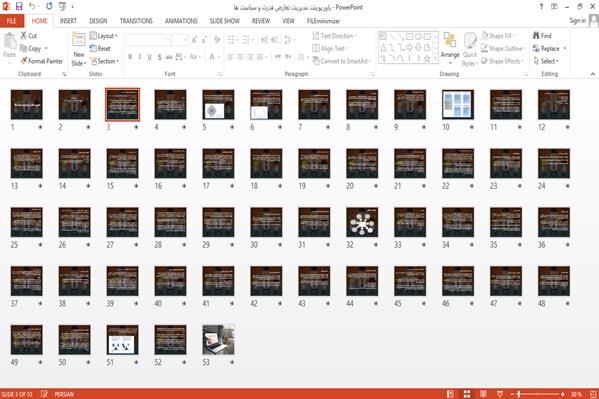
Task: Open the FILE tab
Action: tap(12, 21)
